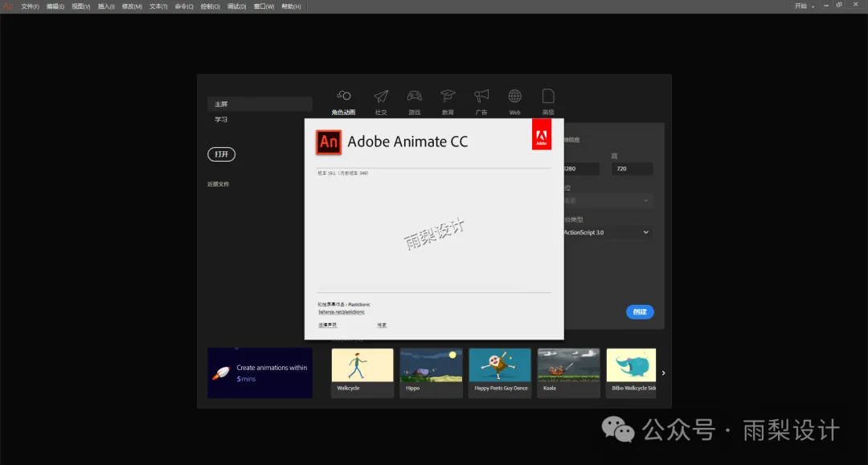Screen dimensions: 868x465
Task: Open the 编辑(E) menu
Action: click(x=55, y=6)
